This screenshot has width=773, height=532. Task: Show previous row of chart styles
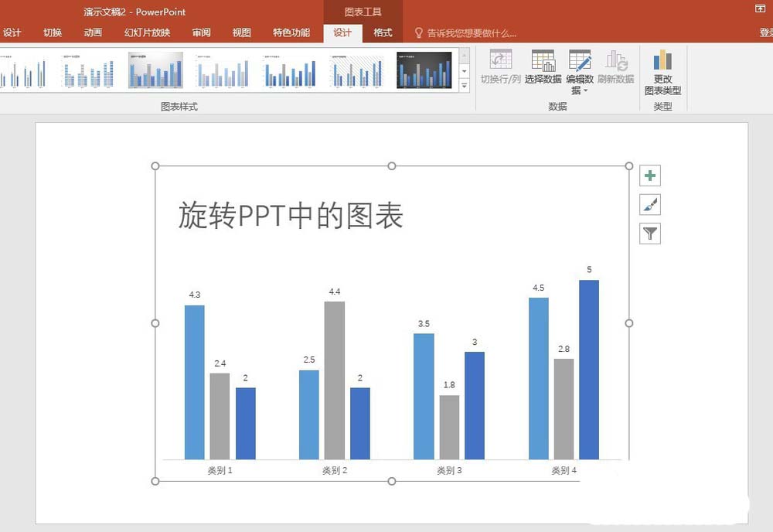(x=465, y=56)
